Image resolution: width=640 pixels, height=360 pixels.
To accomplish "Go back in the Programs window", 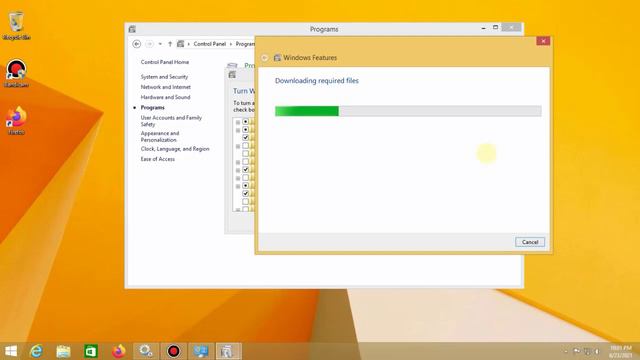I will pyautogui.click(x=137, y=44).
